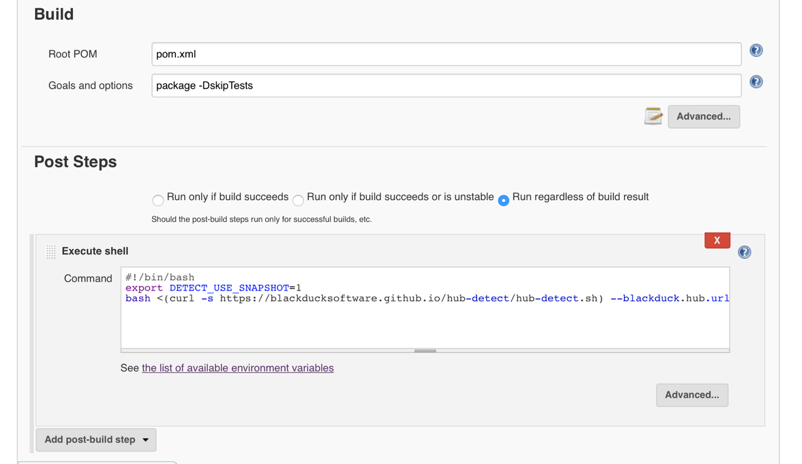
Task: Focus the Root POM input with pom.xml
Action: point(446,54)
